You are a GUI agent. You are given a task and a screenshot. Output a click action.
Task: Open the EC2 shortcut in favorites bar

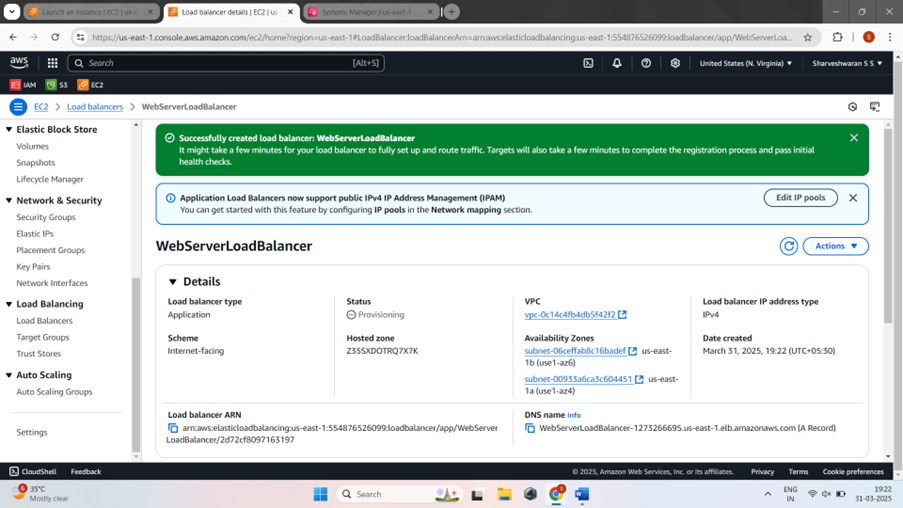[90, 85]
